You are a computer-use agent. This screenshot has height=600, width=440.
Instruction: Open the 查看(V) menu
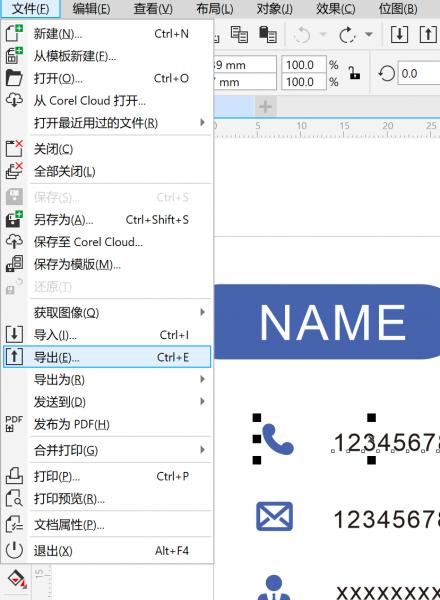pyautogui.click(x=153, y=8)
